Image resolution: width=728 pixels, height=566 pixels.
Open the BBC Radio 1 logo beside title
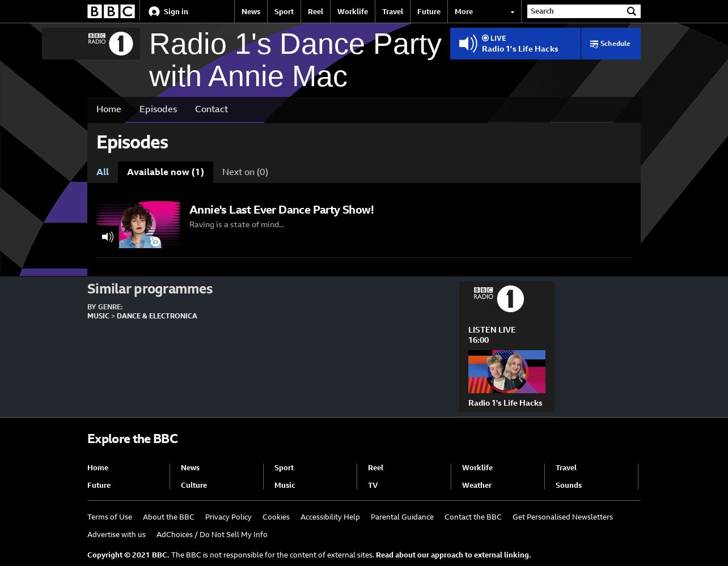[111, 44]
